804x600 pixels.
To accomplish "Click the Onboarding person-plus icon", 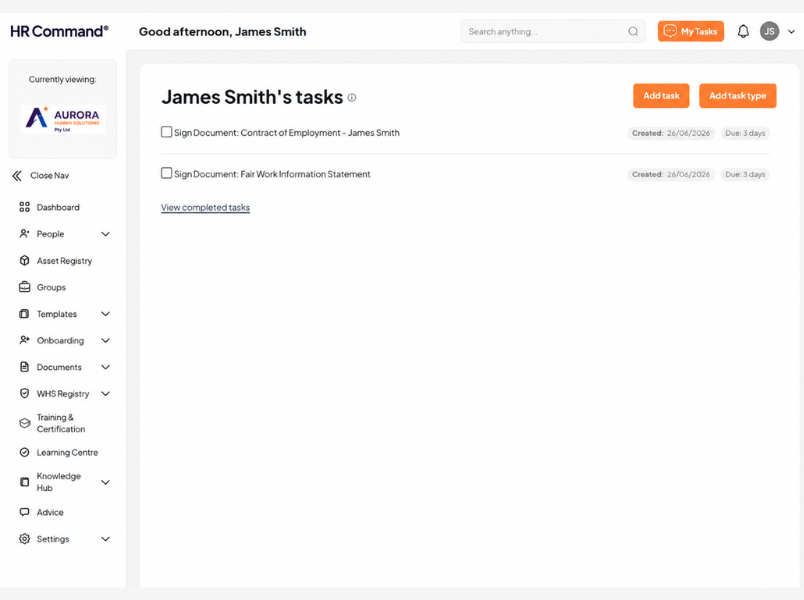I will pyautogui.click(x=24, y=340).
